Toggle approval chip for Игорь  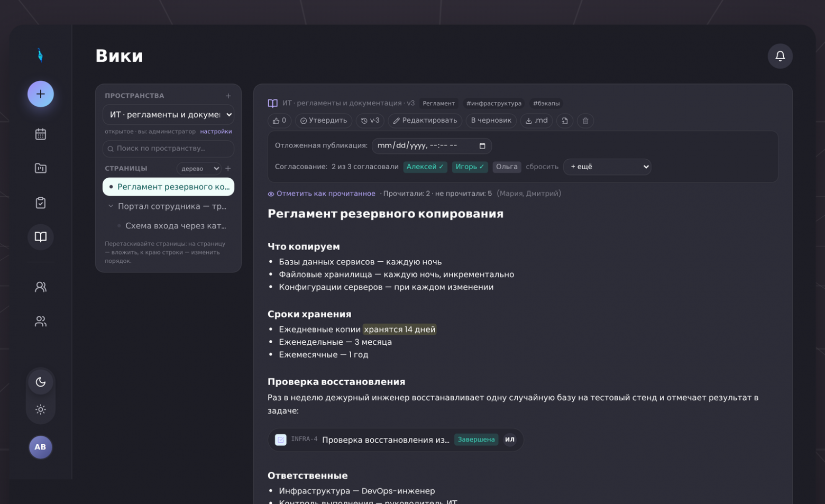coord(470,167)
